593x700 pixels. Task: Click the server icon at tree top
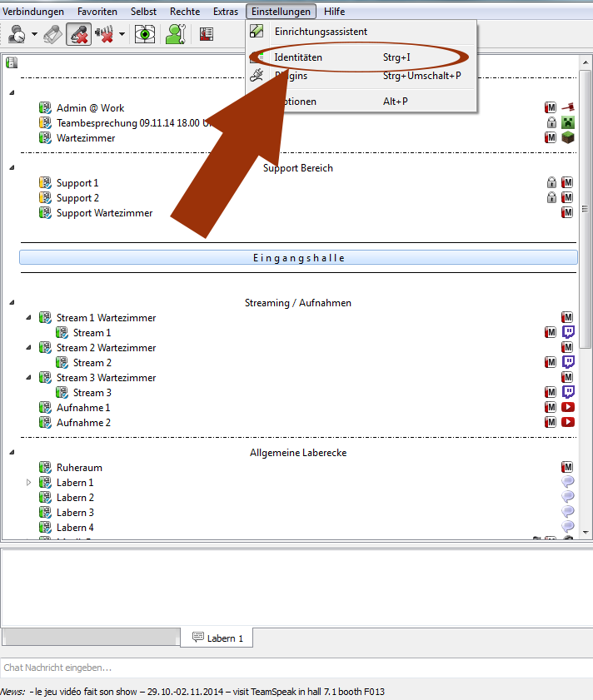click(x=12, y=62)
